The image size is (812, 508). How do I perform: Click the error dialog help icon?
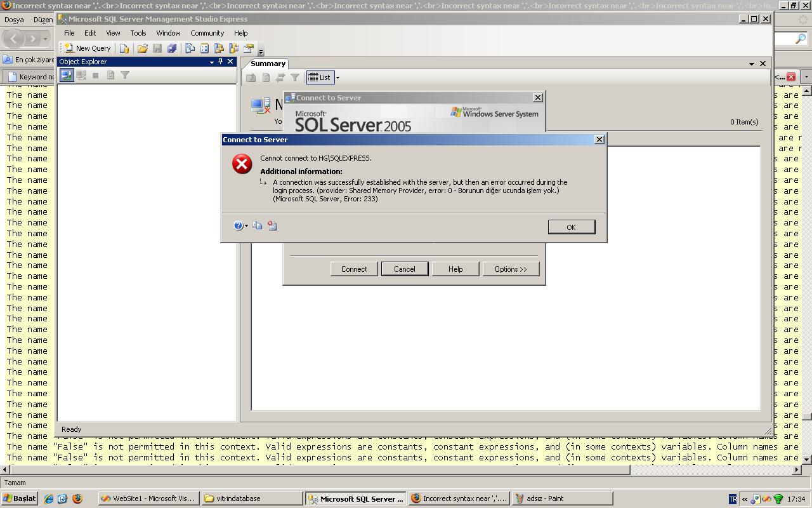point(238,225)
